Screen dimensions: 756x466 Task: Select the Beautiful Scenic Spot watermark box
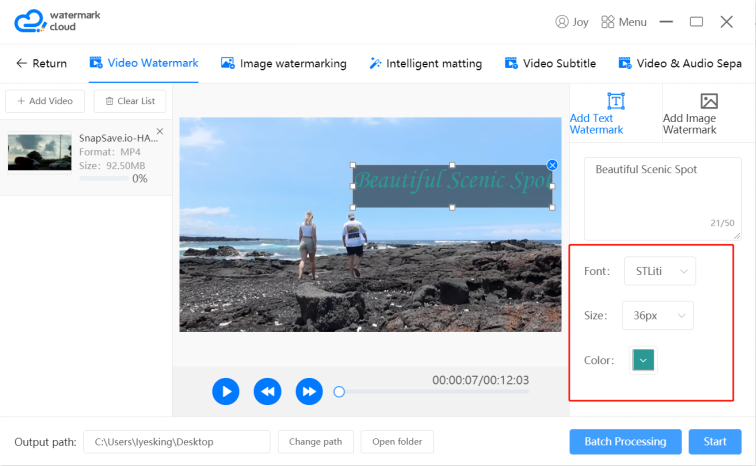coord(452,186)
